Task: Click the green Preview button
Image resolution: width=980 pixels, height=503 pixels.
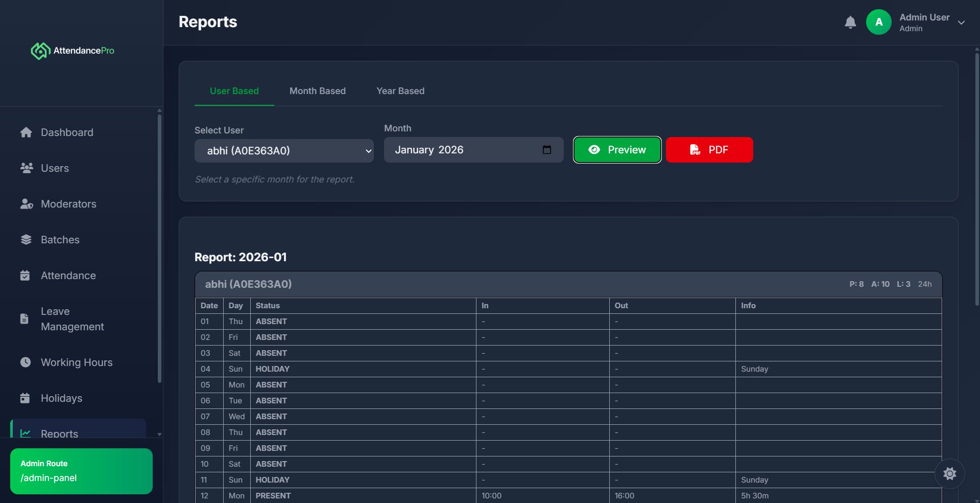Action: [617, 150]
